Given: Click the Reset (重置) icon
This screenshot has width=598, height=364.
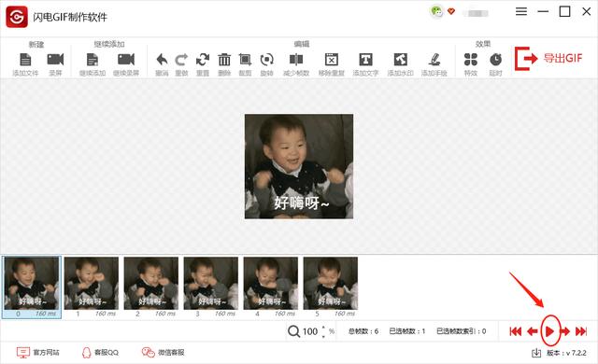Looking at the screenshot, I should tap(203, 60).
